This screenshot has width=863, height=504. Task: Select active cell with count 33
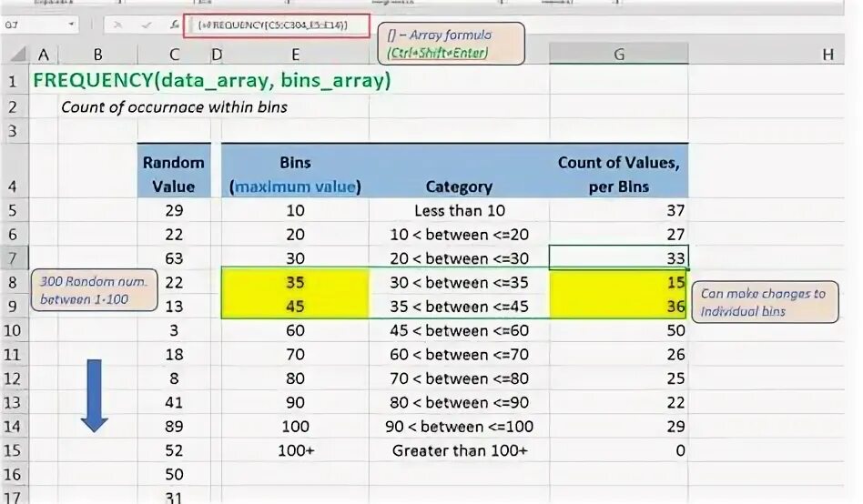click(x=619, y=257)
